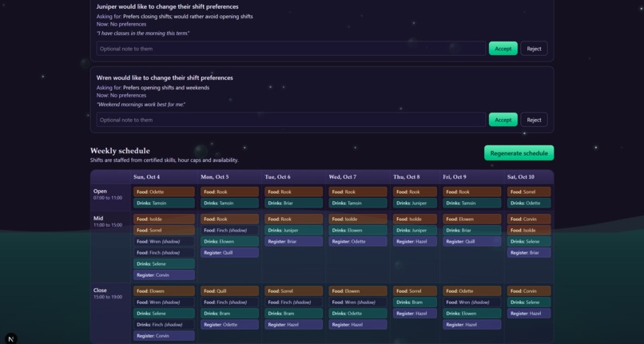The image size is (644, 344).
Task: Focus the optional note field for Wren
Action: point(291,120)
